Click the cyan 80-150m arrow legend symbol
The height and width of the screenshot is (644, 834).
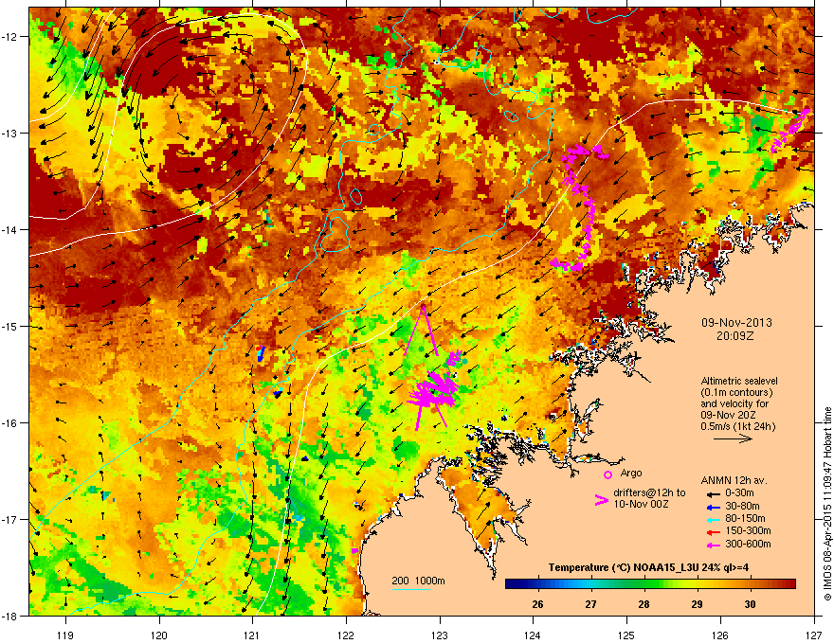click(713, 519)
